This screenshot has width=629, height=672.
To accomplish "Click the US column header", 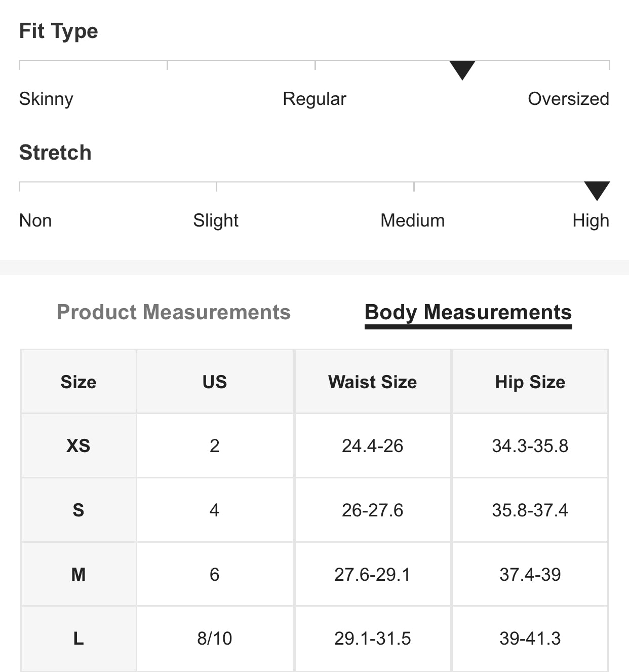I will pos(215,382).
